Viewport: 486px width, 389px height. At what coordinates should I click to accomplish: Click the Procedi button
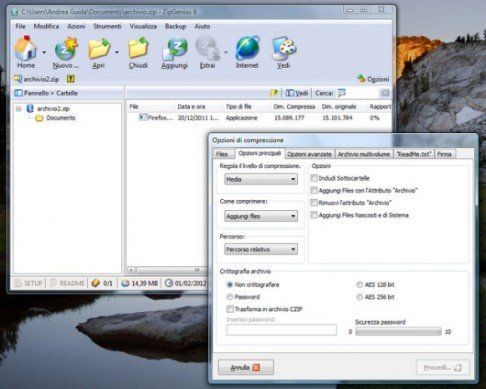click(x=443, y=367)
